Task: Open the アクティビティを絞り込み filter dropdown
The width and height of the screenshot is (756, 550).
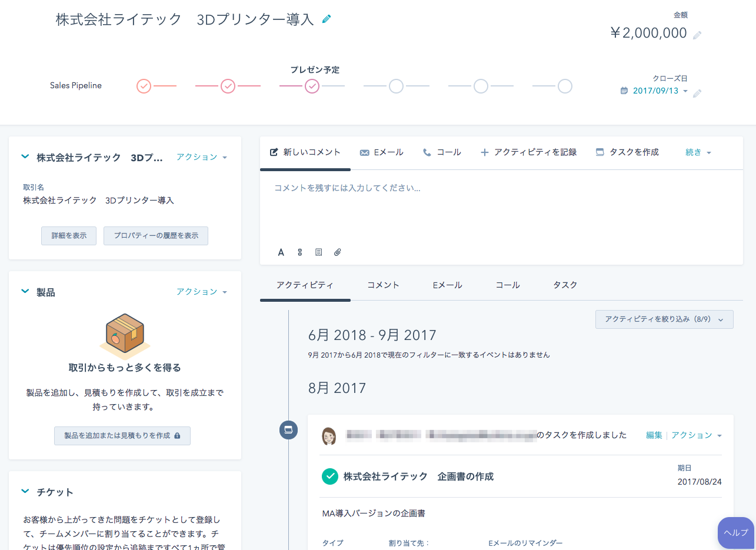Action: [664, 319]
